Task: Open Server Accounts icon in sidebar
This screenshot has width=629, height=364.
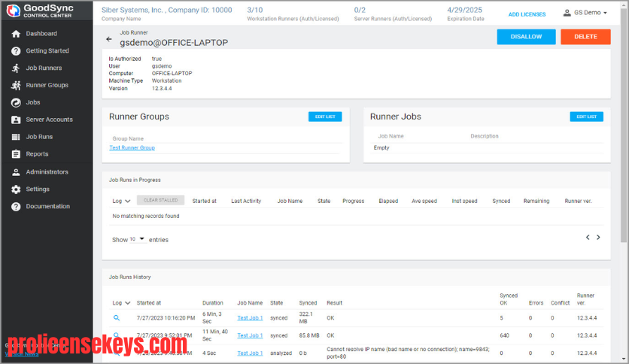Action: point(16,120)
